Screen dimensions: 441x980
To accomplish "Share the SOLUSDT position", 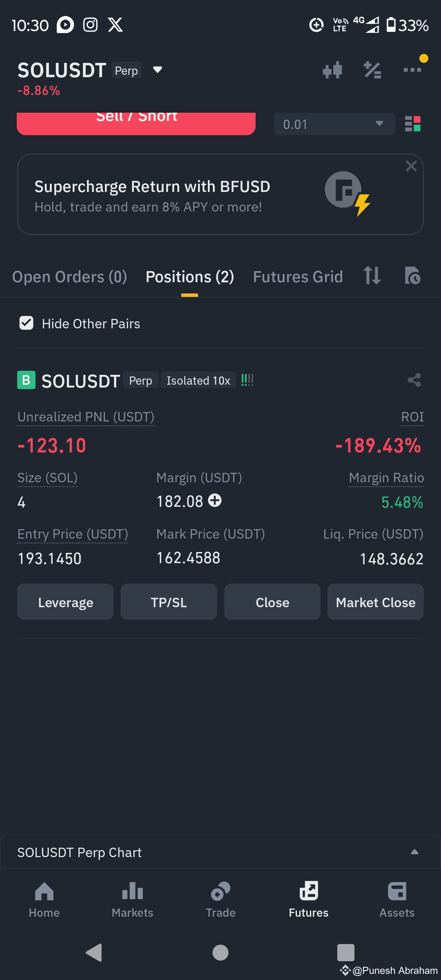I will coord(414,380).
